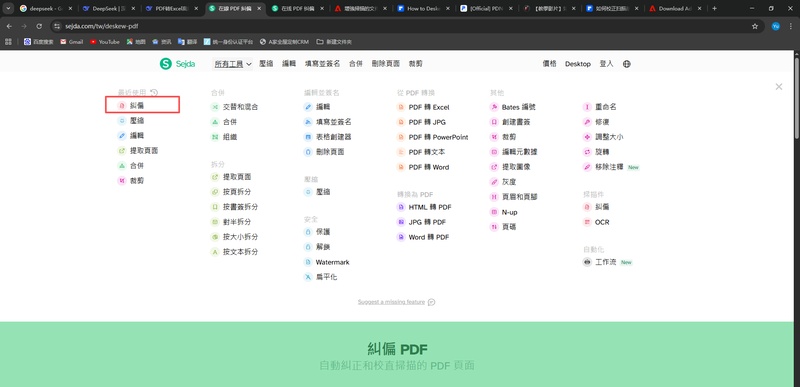Switch to the PDF转Excel browser tab
The width and height of the screenshot is (800, 387).
[x=171, y=8]
